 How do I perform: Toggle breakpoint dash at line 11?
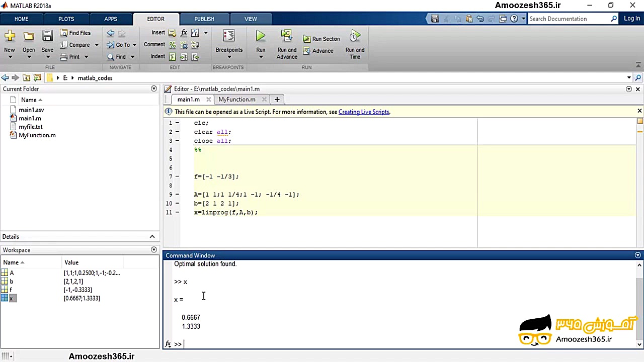click(x=177, y=213)
